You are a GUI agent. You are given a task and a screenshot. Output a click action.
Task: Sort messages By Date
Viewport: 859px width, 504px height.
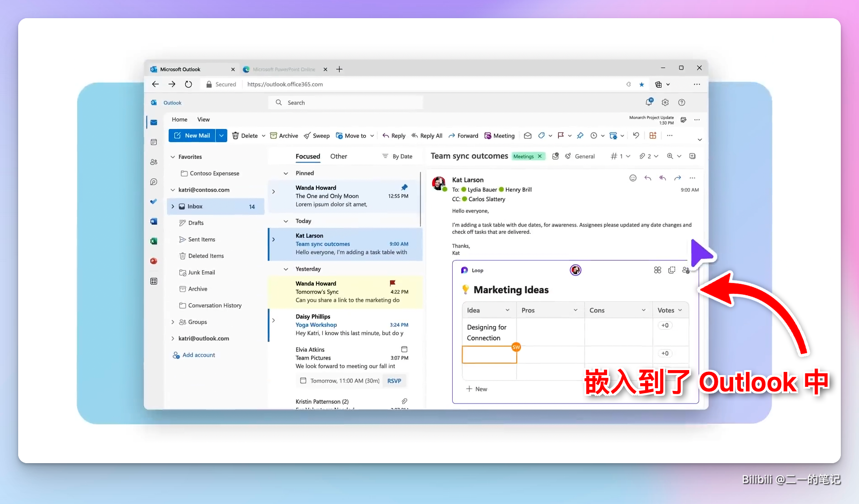pyautogui.click(x=397, y=156)
